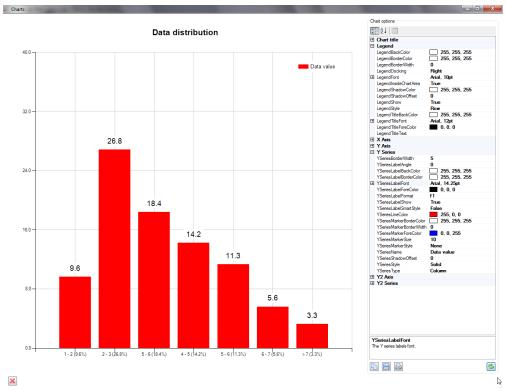Sort properties alphabetically in the grid
This screenshot has width=506, height=391.
(384, 31)
